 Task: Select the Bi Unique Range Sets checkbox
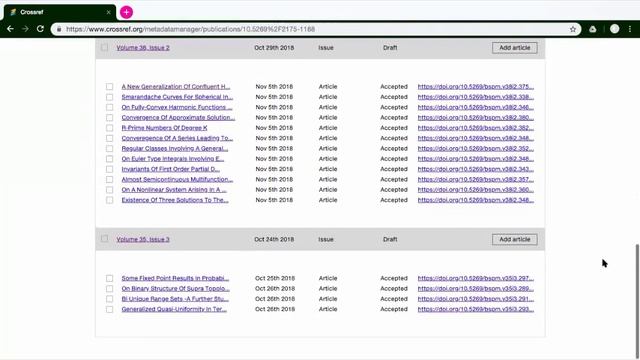[109, 299]
